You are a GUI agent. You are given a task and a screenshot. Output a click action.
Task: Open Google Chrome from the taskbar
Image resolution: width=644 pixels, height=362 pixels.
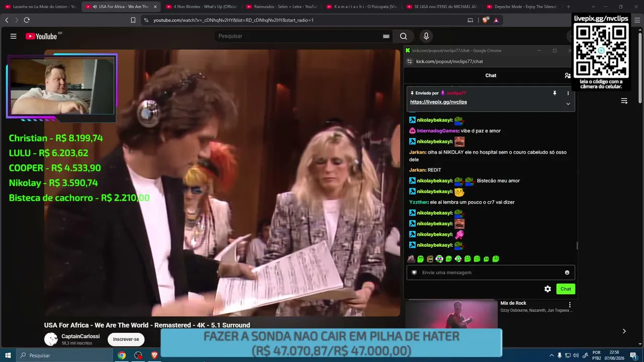(x=122, y=355)
